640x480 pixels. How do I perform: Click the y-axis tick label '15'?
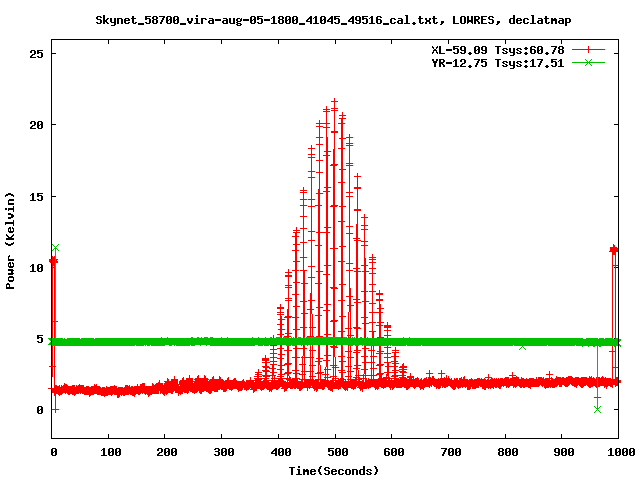(36, 197)
